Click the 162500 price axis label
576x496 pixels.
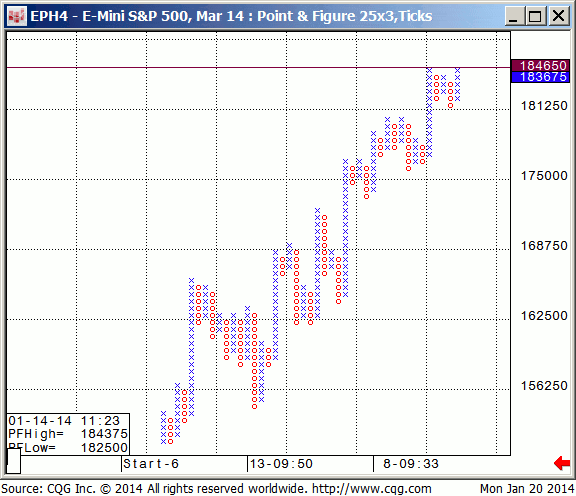pyautogui.click(x=544, y=316)
